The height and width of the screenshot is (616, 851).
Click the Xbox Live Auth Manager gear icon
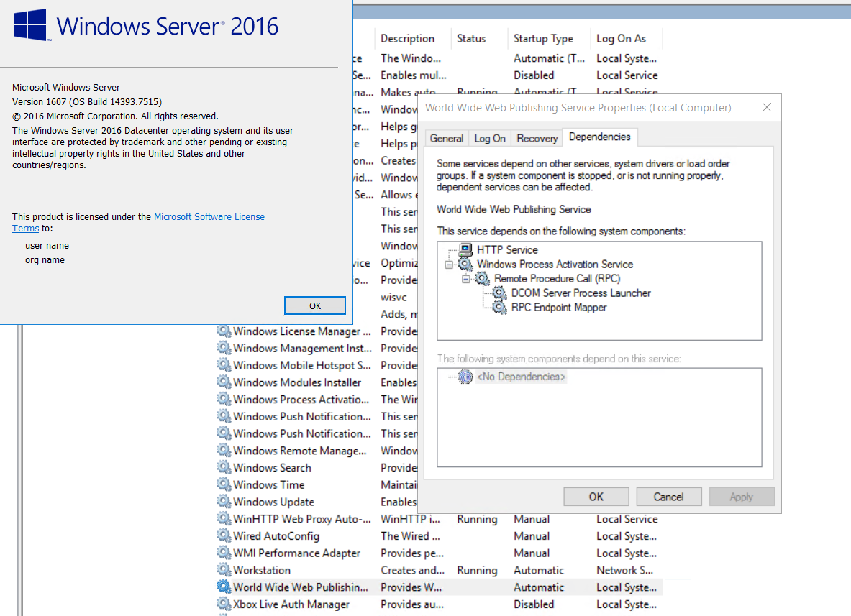224,604
